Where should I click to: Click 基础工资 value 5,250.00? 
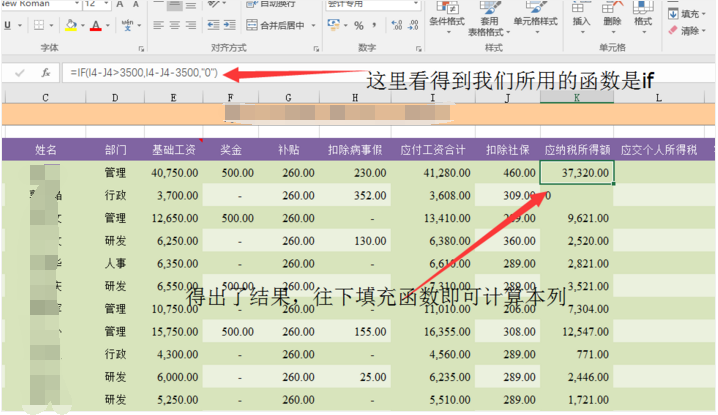(174, 399)
